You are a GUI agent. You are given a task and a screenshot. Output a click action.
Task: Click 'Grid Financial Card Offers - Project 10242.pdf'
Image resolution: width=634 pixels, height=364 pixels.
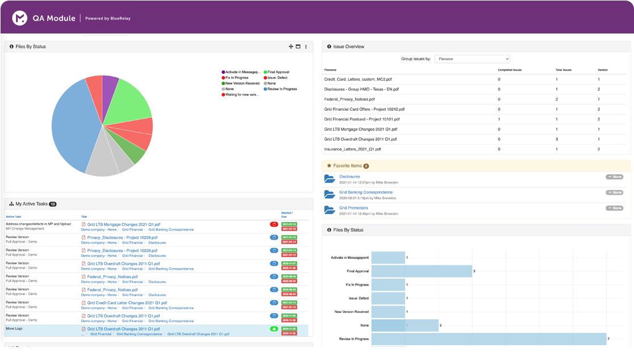[364, 110]
